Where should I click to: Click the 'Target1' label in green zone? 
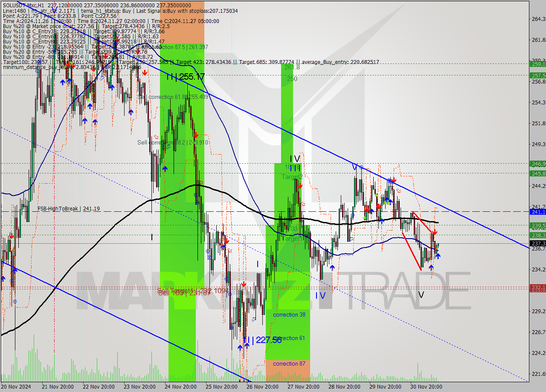click(292, 239)
